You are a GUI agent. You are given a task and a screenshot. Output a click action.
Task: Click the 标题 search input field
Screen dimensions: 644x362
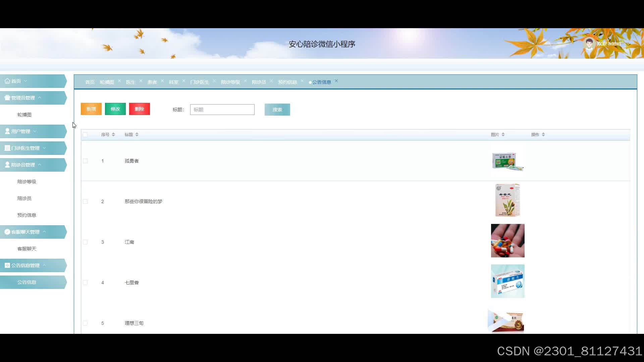pyautogui.click(x=222, y=110)
